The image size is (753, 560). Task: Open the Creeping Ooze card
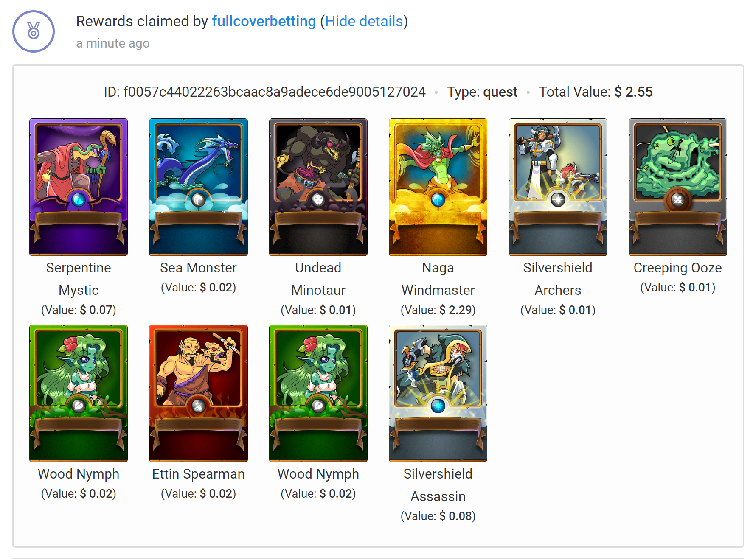677,187
